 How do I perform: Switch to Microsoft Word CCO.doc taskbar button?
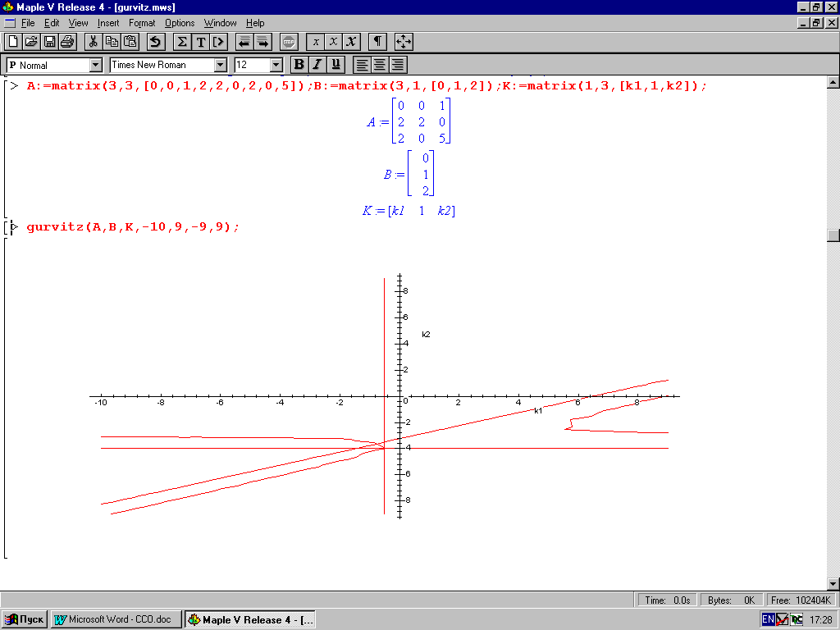pos(116,620)
